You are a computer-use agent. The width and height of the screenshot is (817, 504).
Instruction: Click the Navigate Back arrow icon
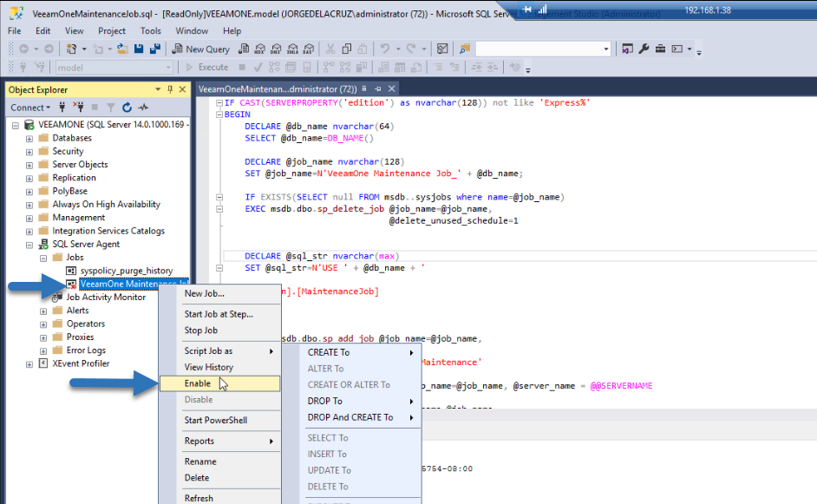[23, 49]
